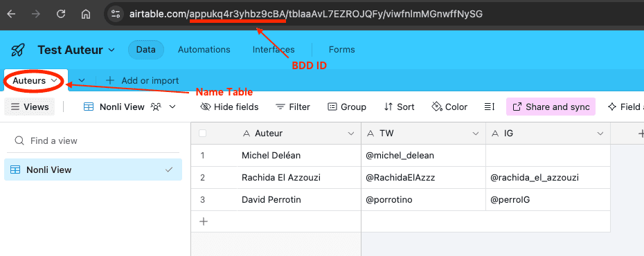Click Add or import table button
644x256 pixels.
click(x=142, y=80)
